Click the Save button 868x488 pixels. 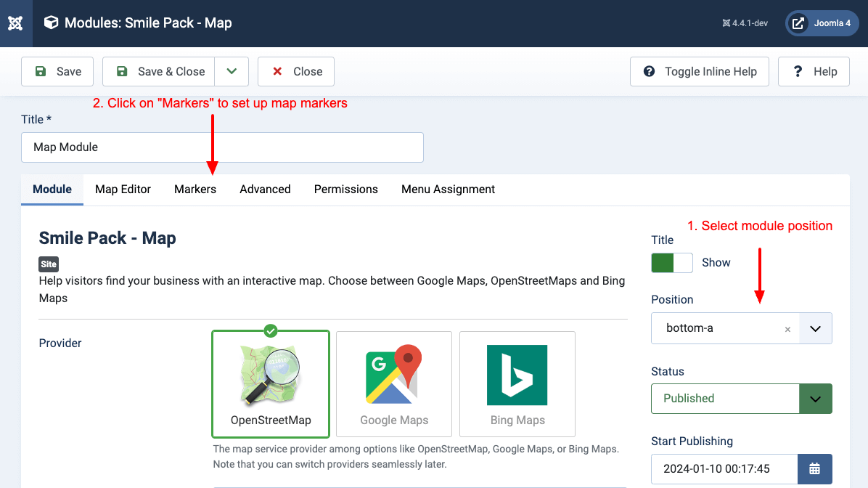click(x=57, y=71)
